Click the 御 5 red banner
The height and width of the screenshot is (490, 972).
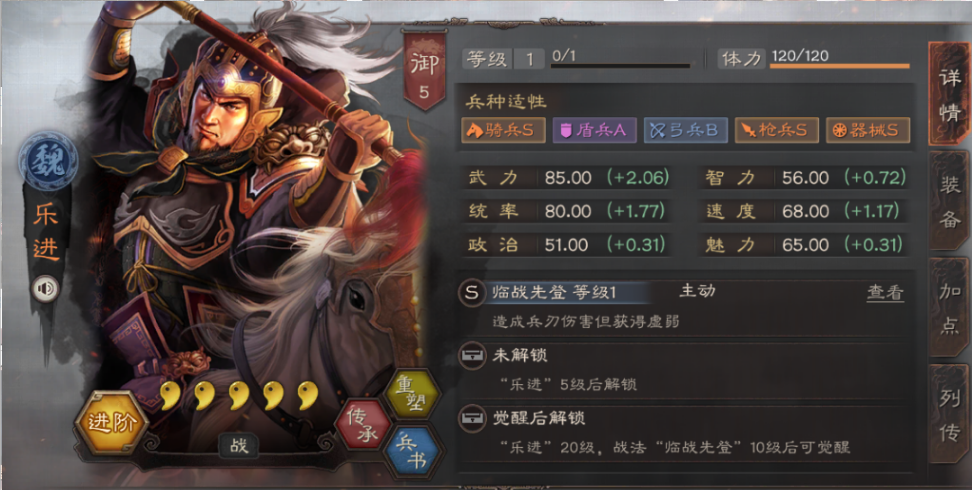[424, 70]
